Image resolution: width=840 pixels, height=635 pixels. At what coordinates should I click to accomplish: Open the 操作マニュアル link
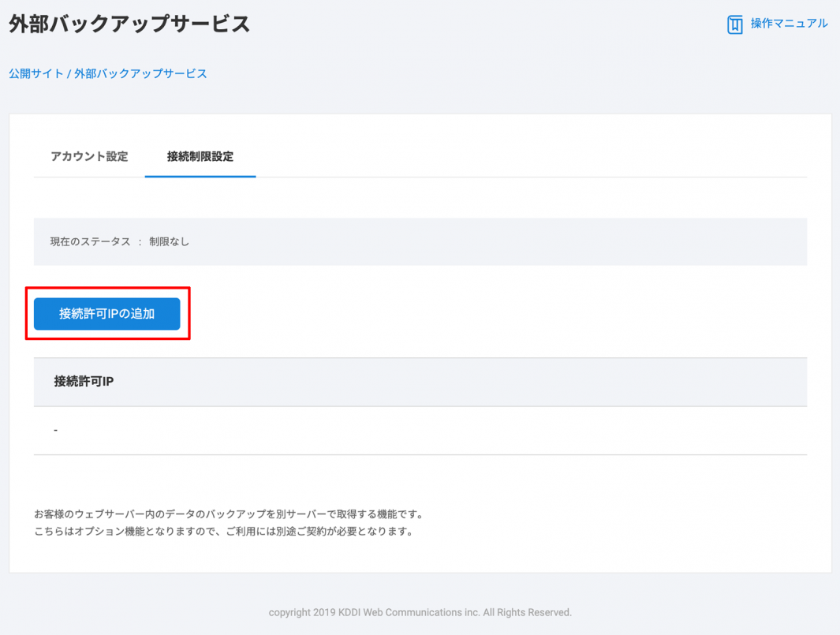[x=789, y=24]
